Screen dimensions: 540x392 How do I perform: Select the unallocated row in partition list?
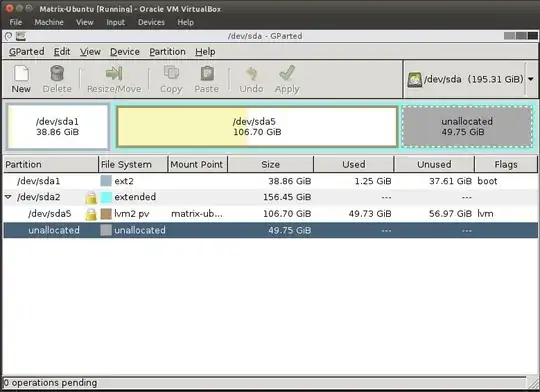click(x=270, y=230)
